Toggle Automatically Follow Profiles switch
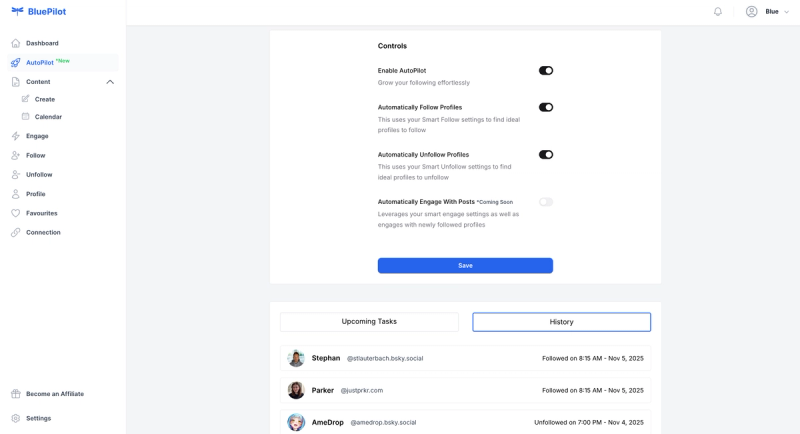The height and width of the screenshot is (434, 800). click(546, 107)
